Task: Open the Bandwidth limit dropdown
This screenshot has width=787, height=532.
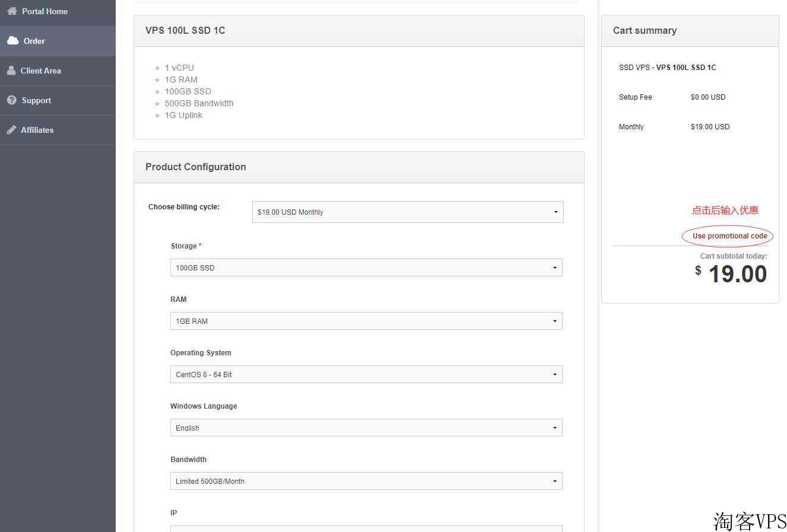Action: click(x=366, y=482)
